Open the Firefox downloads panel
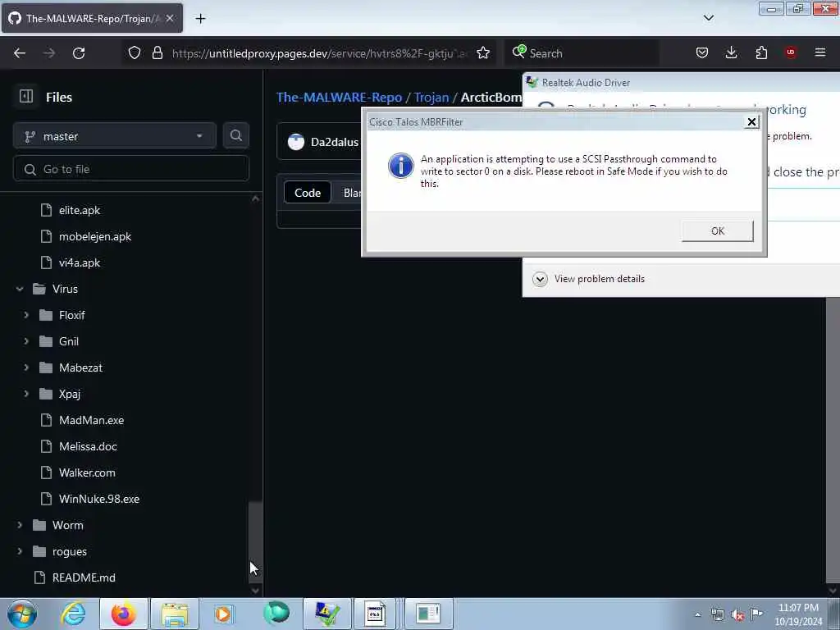The height and width of the screenshot is (630, 840). coord(731,53)
